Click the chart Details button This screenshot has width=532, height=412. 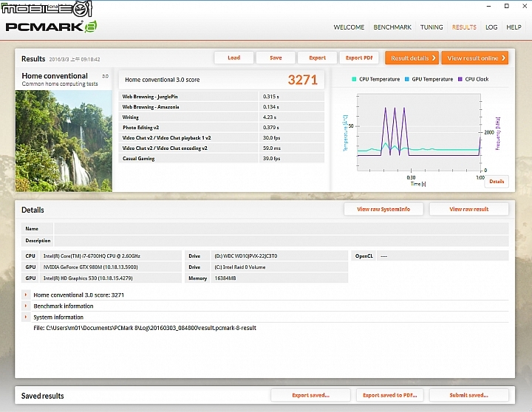(497, 182)
